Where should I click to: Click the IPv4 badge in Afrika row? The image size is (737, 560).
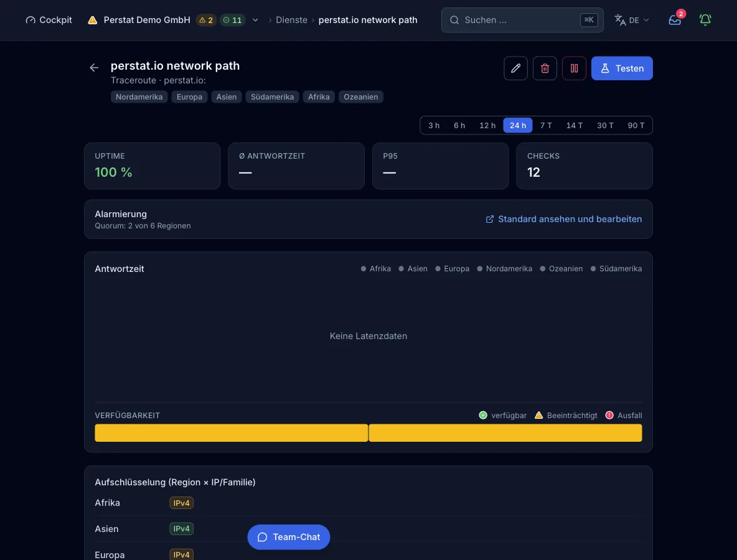(x=181, y=503)
